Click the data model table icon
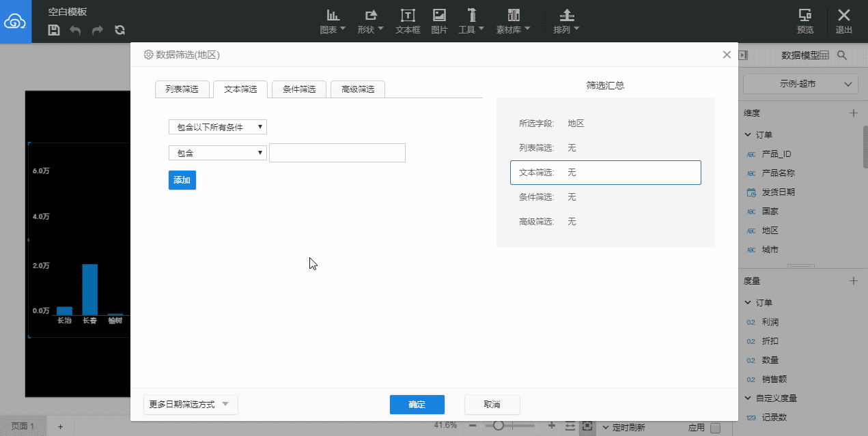The height and width of the screenshot is (436, 868). [824, 55]
